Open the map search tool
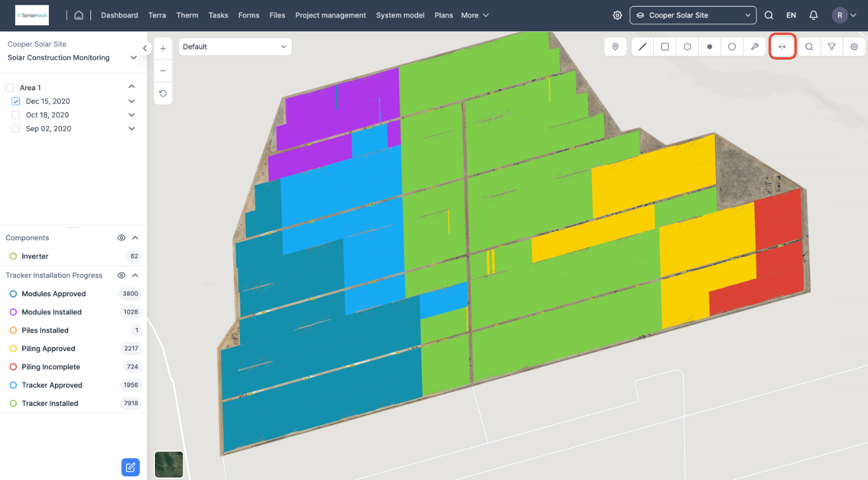Viewport: 868px width, 480px height. pyautogui.click(x=810, y=46)
